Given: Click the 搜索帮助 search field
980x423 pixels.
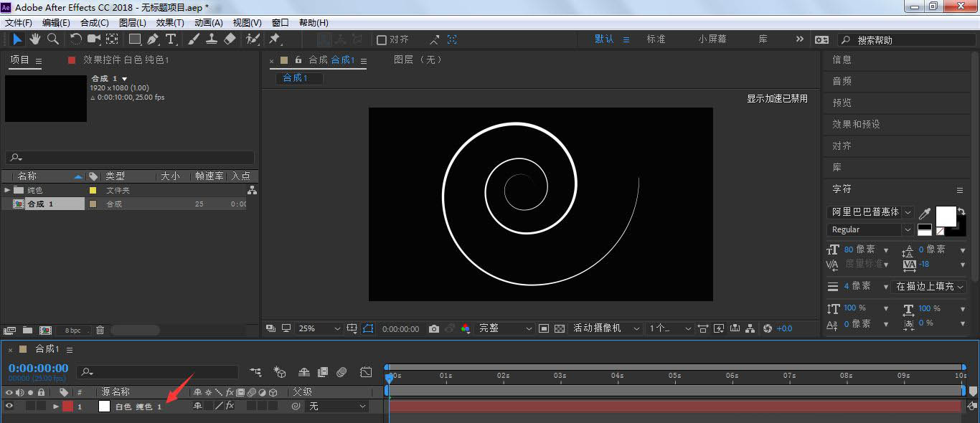Looking at the screenshot, I should (904, 40).
